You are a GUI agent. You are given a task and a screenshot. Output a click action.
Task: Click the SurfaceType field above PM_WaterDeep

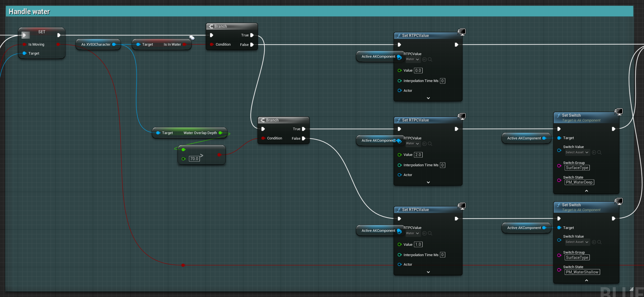tap(577, 168)
